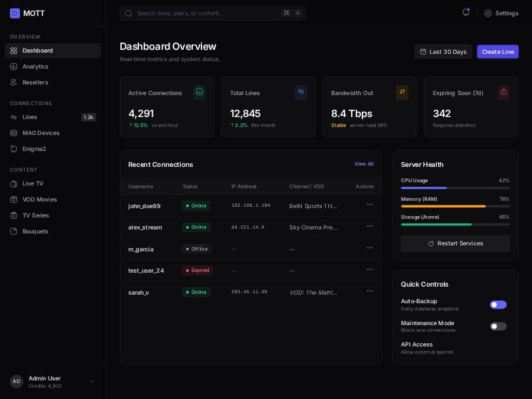The width and height of the screenshot is (532, 399).
Task: Click the Memory (RAM) usage bar
Action: 455,206
